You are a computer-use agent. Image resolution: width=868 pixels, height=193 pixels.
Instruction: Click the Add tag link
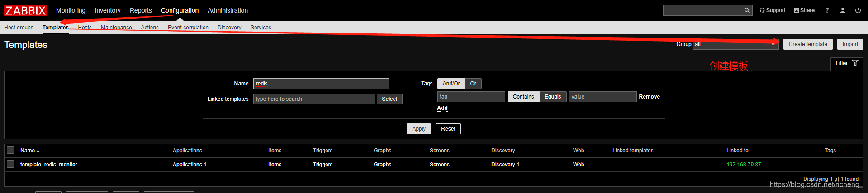tap(442, 108)
